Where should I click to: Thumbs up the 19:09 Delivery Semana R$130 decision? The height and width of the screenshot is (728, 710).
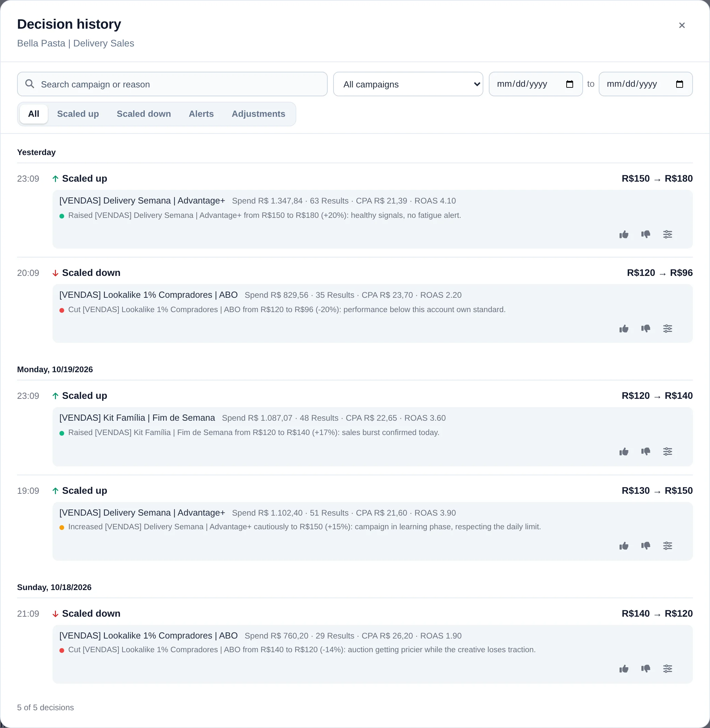[x=624, y=546]
